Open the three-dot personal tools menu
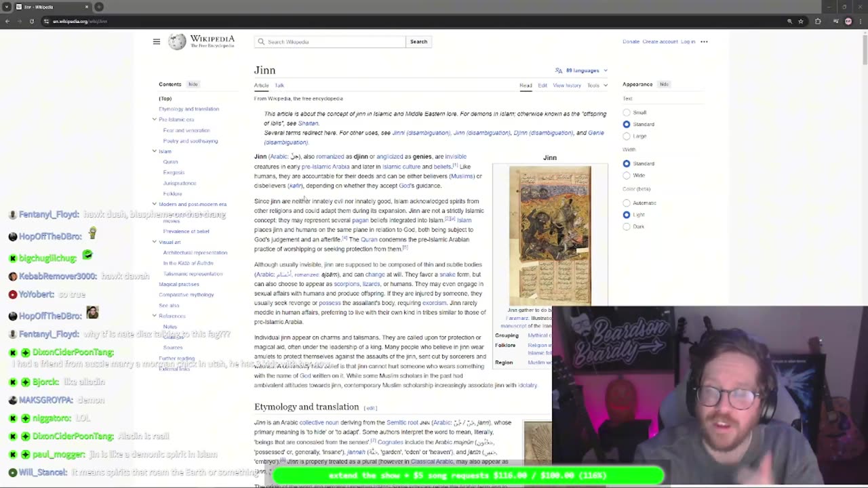The image size is (868, 488). pos(704,42)
